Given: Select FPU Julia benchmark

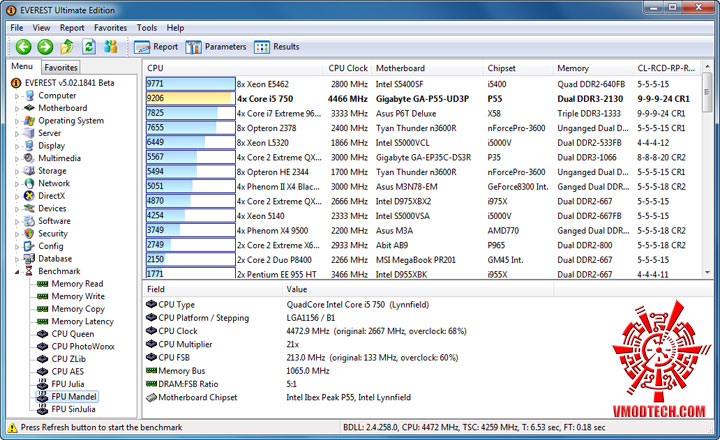Looking at the screenshot, I should [68, 384].
